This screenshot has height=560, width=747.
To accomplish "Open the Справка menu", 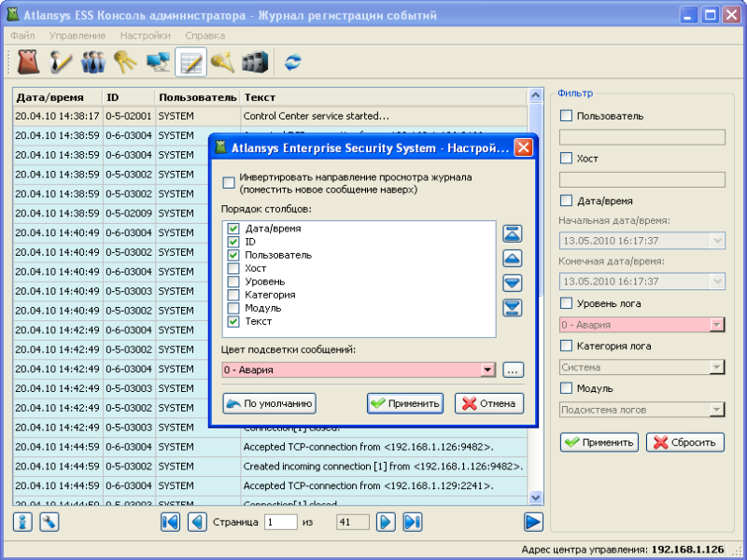I will [x=204, y=35].
